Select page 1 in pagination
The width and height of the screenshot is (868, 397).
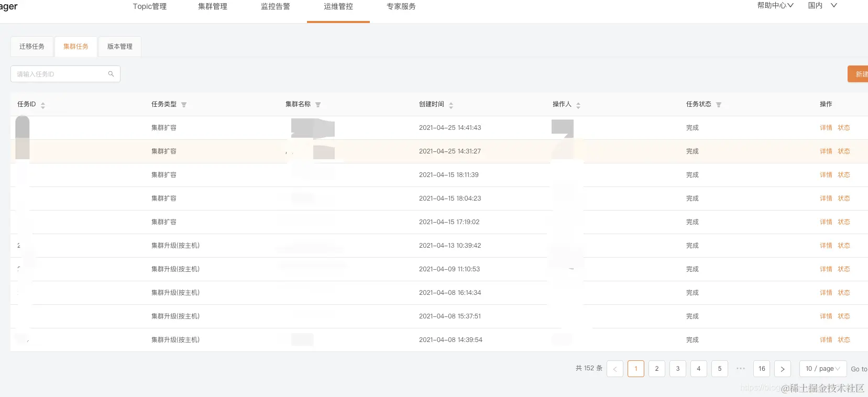[x=636, y=369]
